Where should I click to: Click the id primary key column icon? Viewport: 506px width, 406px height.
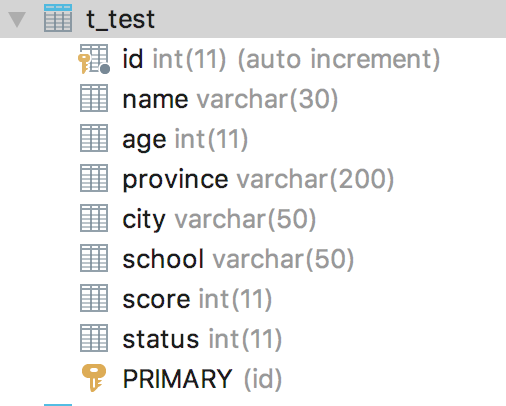(94, 59)
